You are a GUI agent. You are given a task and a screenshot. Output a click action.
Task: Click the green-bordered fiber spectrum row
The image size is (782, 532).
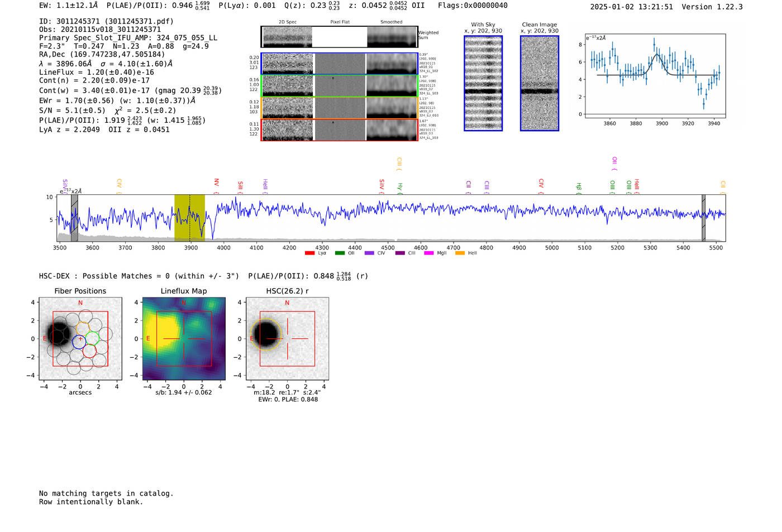pos(340,86)
